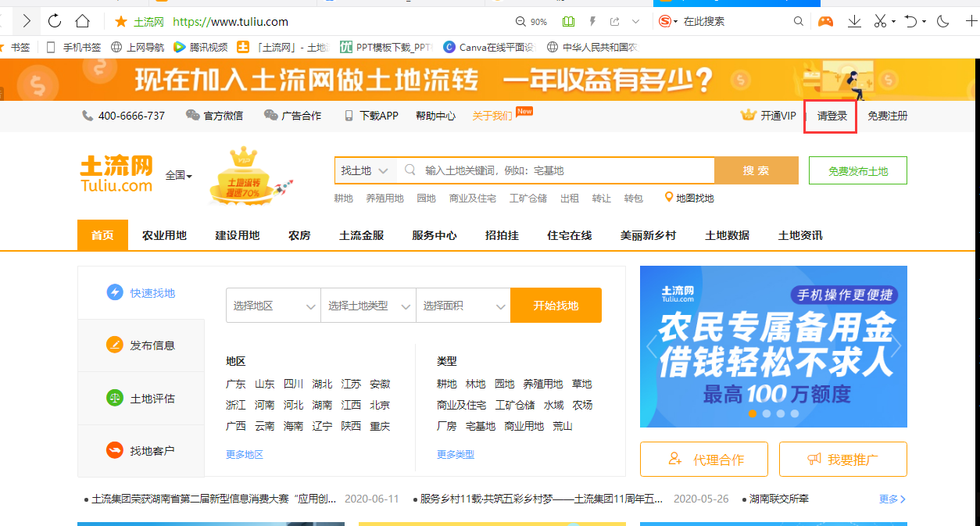
Task: Select the first carousel dot on banner
Action: (x=753, y=413)
